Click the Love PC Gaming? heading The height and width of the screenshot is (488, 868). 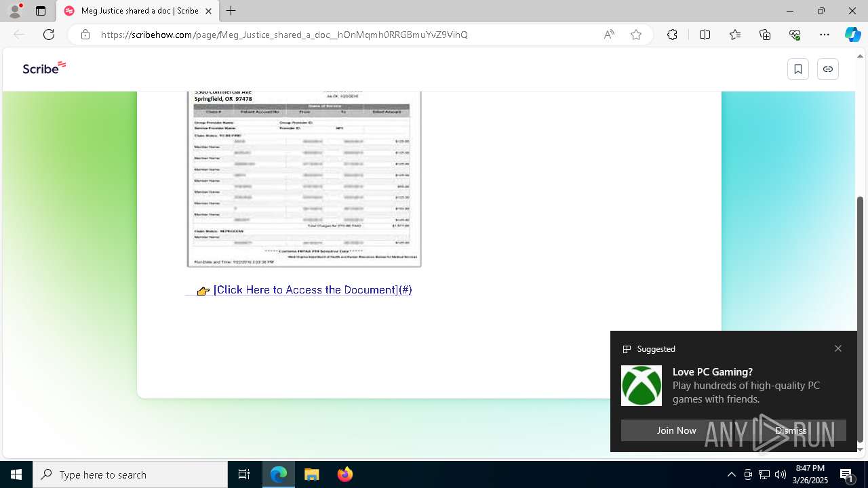pos(713,371)
